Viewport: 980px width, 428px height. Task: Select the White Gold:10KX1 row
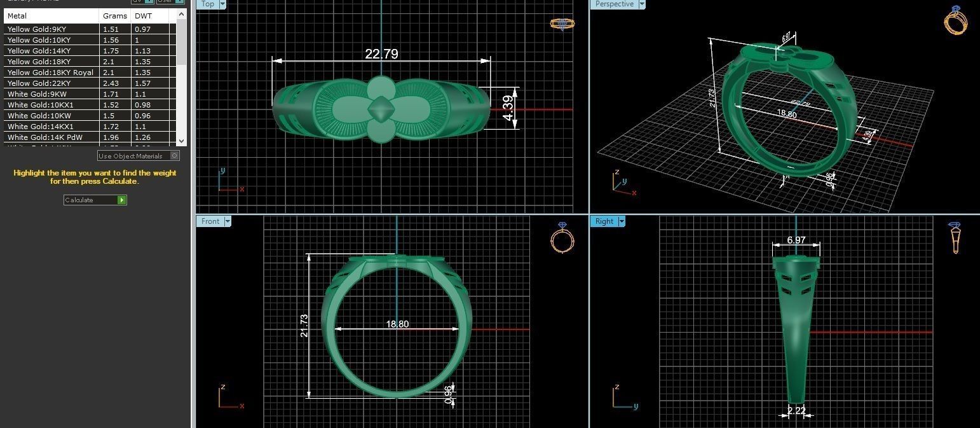90,105
